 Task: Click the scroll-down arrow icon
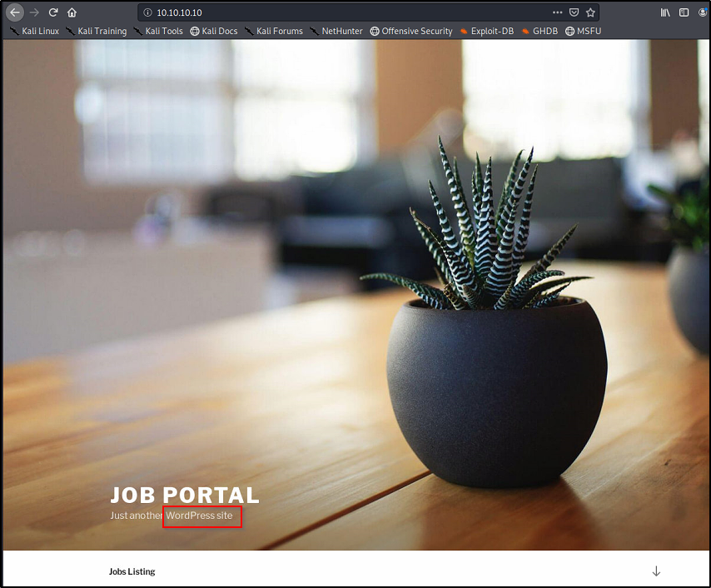[656, 571]
